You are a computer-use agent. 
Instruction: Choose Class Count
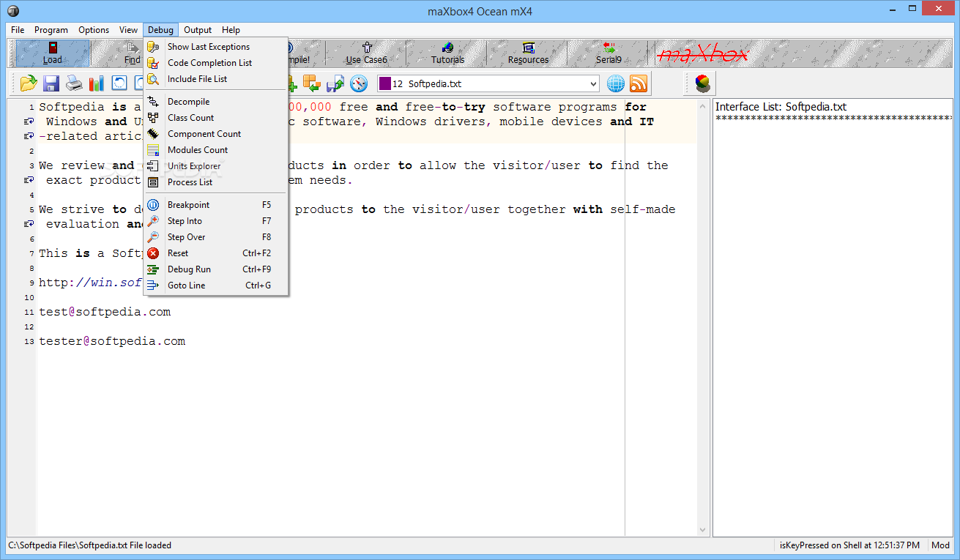coord(216,118)
